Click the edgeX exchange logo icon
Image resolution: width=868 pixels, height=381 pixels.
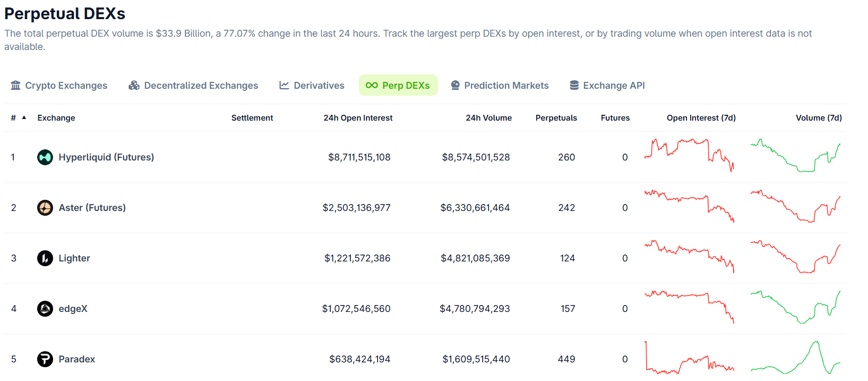click(x=45, y=309)
